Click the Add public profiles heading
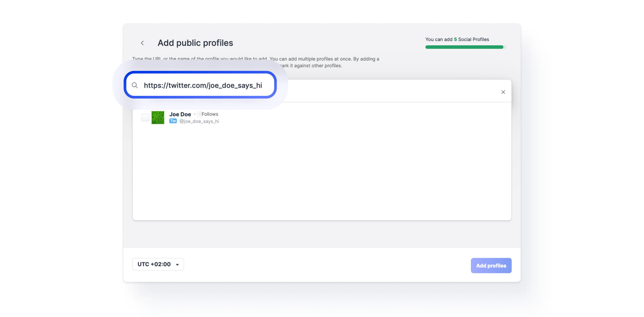The height and width of the screenshot is (317, 644). point(195,43)
